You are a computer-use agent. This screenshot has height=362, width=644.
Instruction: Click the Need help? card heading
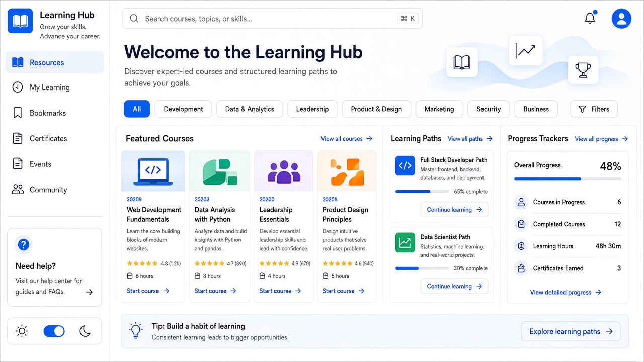(x=36, y=266)
